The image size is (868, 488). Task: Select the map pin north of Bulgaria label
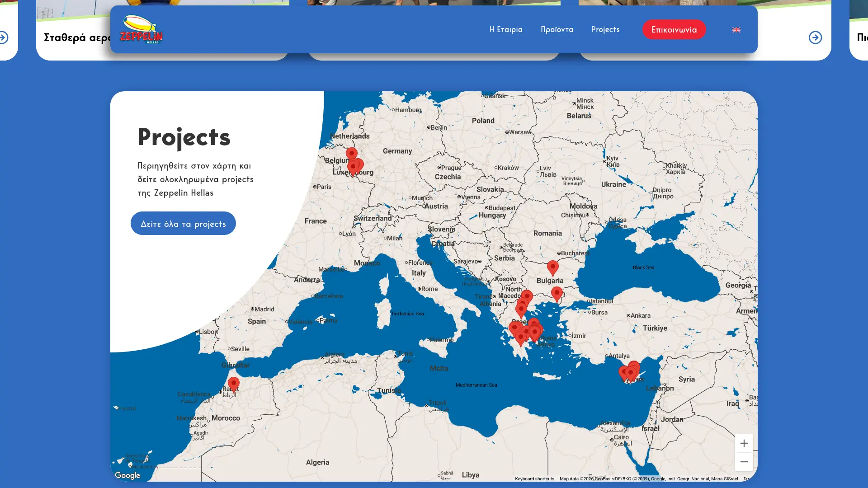click(x=552, y=267)
